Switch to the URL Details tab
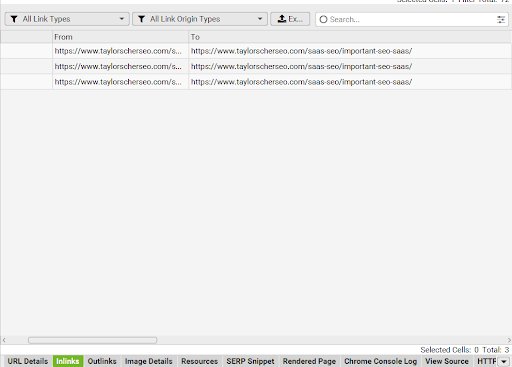The image size is (512, 367). (x=28, y=361)
